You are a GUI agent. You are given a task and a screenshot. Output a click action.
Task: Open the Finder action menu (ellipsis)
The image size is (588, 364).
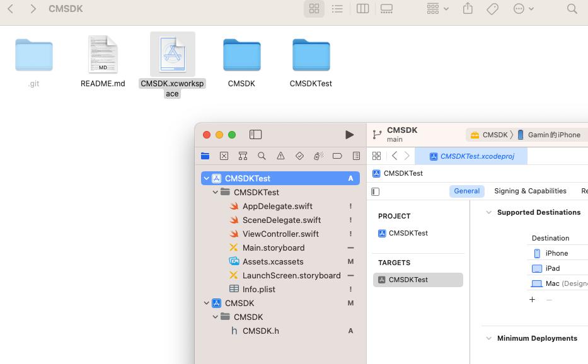point(523,9)
